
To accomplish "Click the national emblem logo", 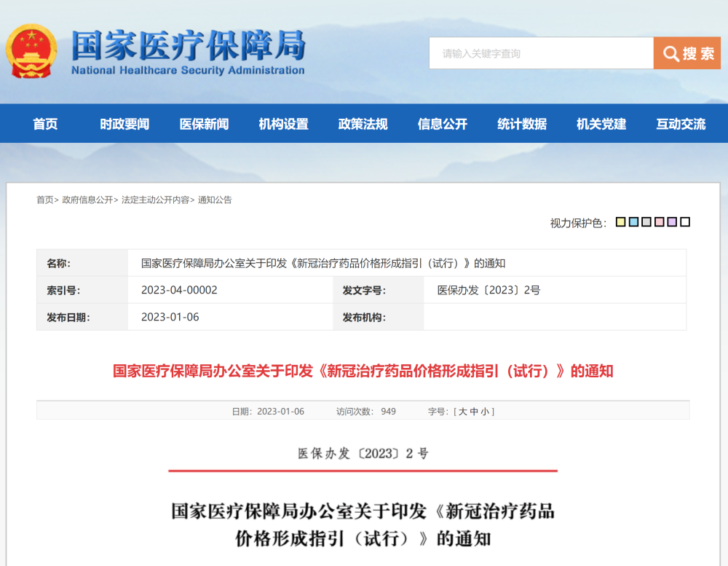I will 31,51.
